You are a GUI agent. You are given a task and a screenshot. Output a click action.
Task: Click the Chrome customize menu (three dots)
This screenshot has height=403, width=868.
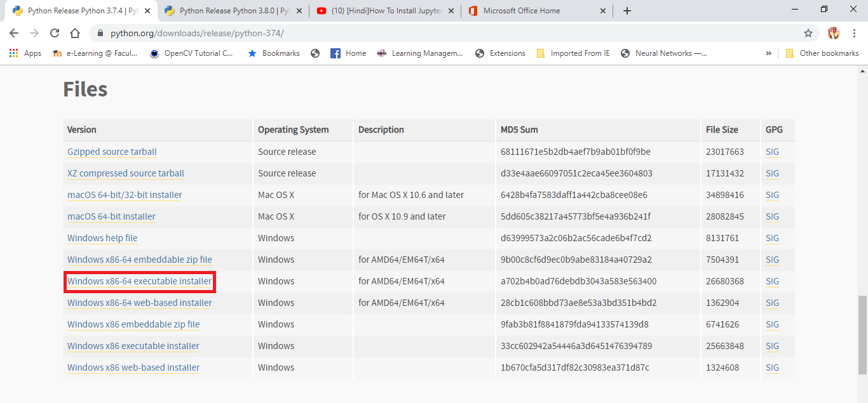(x=854, y=33)
